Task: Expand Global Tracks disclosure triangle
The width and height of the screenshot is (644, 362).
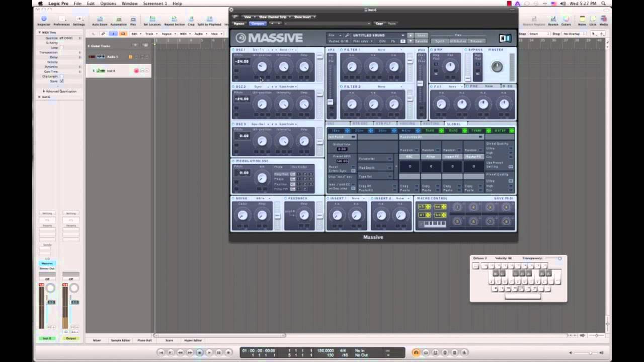Action: point(89,46)
